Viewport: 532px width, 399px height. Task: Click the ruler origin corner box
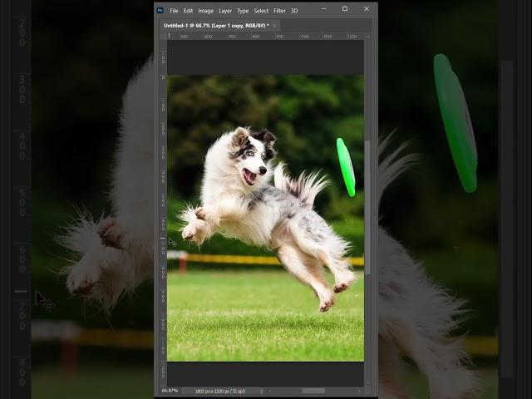tap(162, 36)
